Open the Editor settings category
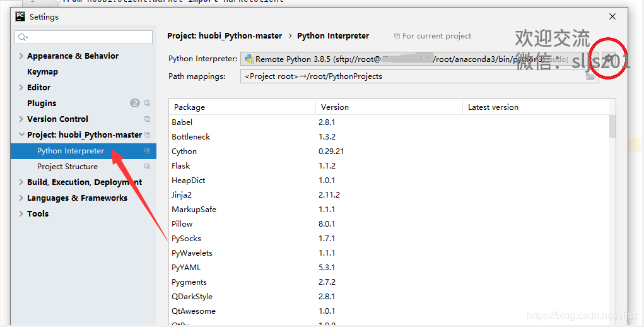The height and width of the screenshot is (327, 644). click(x=38, y=87)
